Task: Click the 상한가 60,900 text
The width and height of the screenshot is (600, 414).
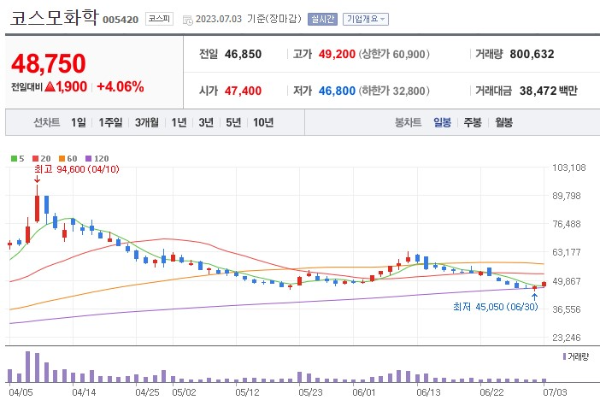Action: (394, 54)
